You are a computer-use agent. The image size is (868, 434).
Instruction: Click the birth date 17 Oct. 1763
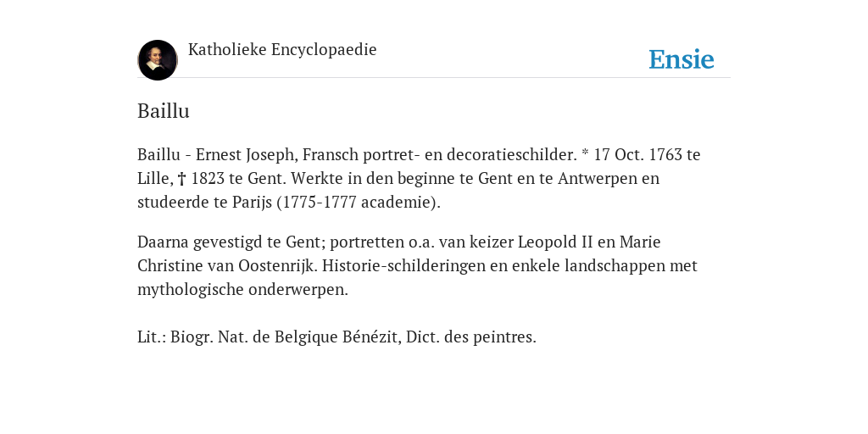[x=637, y=154]
